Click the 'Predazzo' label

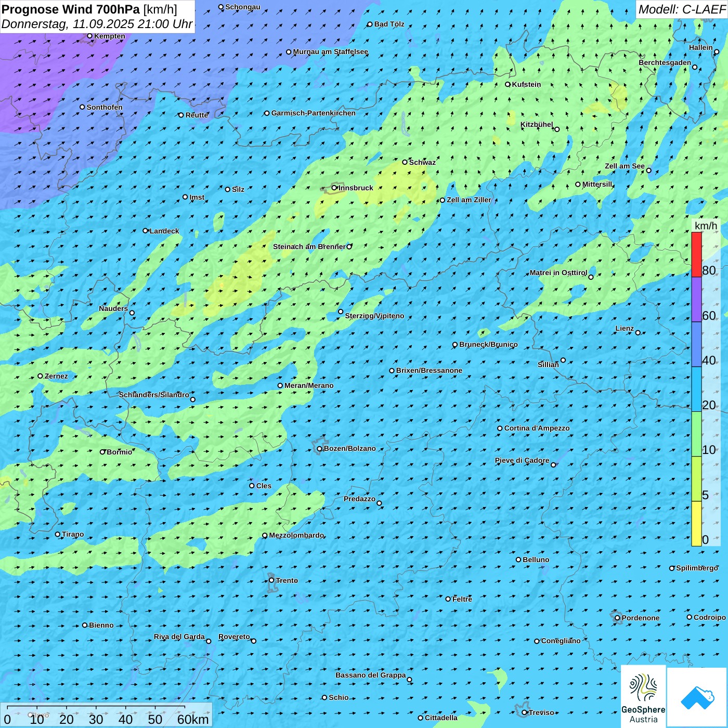point(359,499)
